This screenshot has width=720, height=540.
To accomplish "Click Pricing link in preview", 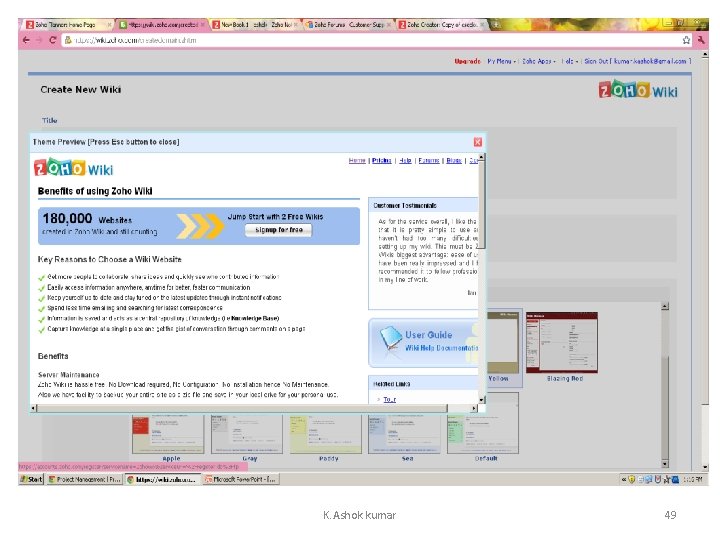I will [x=382, y=161].
